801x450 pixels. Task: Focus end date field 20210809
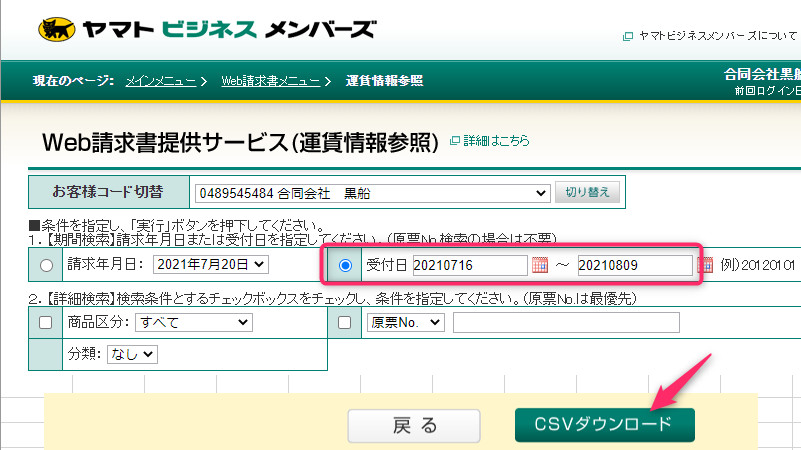click(635, 265)
